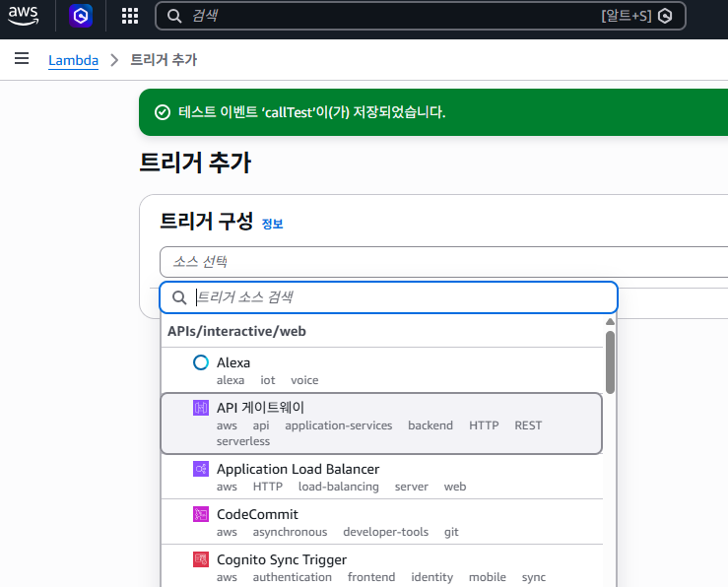The width and height of the screenshot is (728, 587).
Task: Click the dropdown list scrollbar thumb
Action: 610,362
